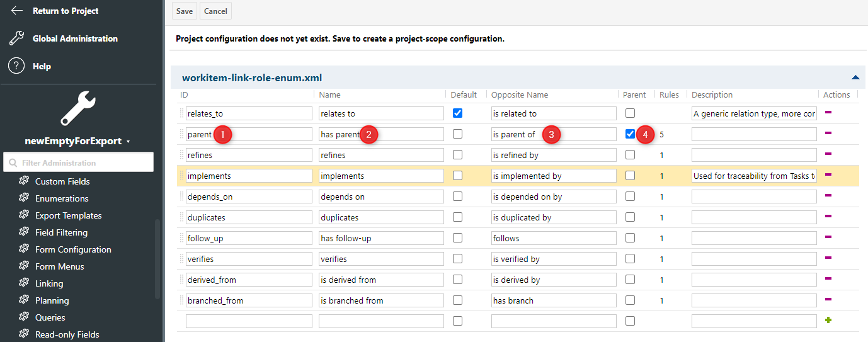Viewport: 868px width, 342px height.
Task: Uncheck Parent checkbox in parent row
Action: pyautogui.click(x=630, y=134)
